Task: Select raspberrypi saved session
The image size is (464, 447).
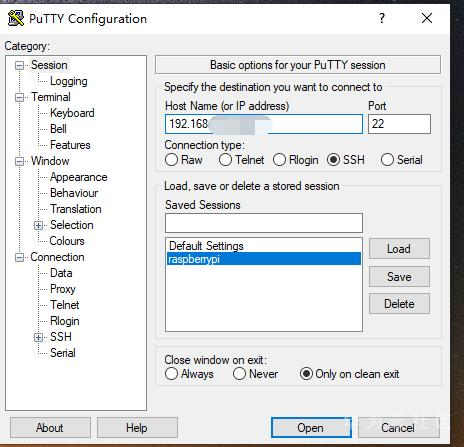Action: click(x=264, y=259)
